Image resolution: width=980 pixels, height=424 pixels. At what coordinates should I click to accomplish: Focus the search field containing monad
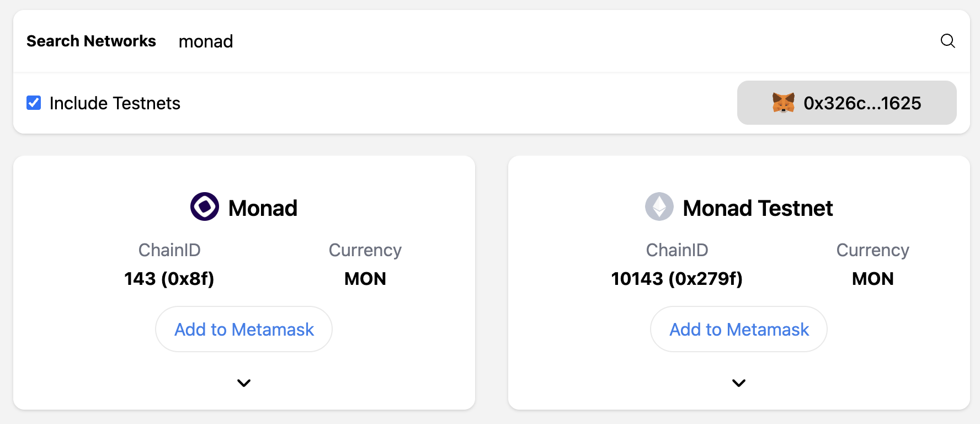pyautogui.click(x=497, y=41)
